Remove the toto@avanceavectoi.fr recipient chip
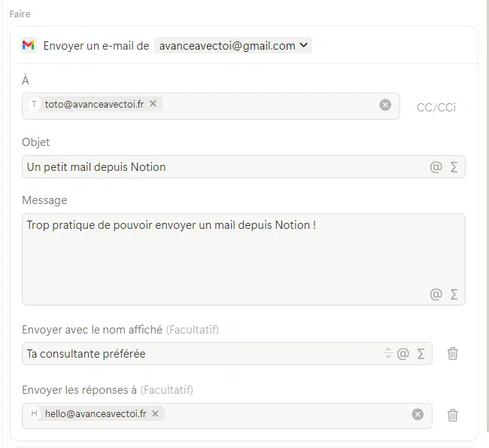The image size is (489, 448). [x=153, y=104]
